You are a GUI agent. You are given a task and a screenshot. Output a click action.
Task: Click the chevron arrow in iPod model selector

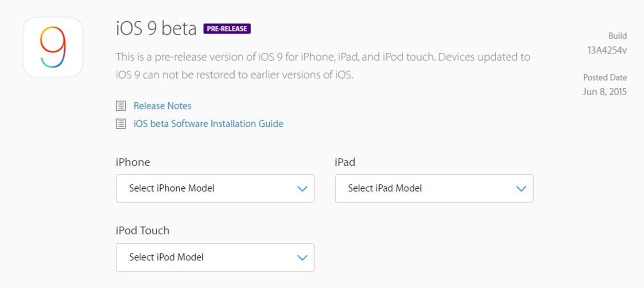coord(302,257)
